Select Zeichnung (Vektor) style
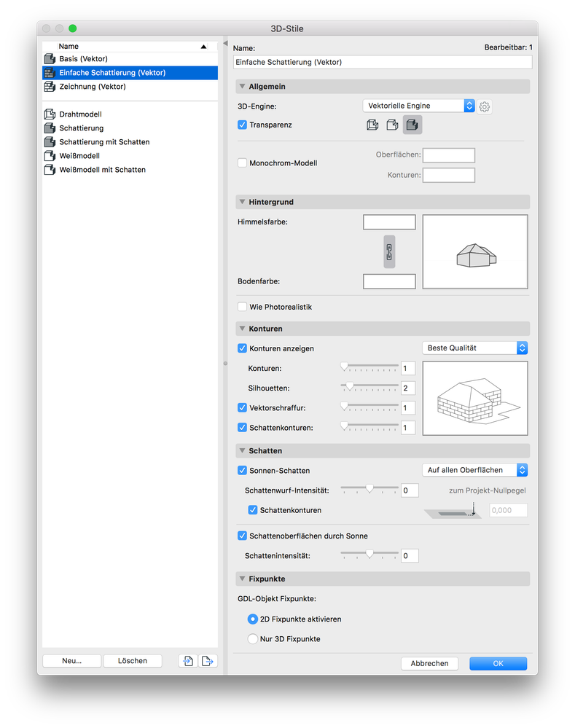This screenshot has width=575, height=728. tap(130, 87)
